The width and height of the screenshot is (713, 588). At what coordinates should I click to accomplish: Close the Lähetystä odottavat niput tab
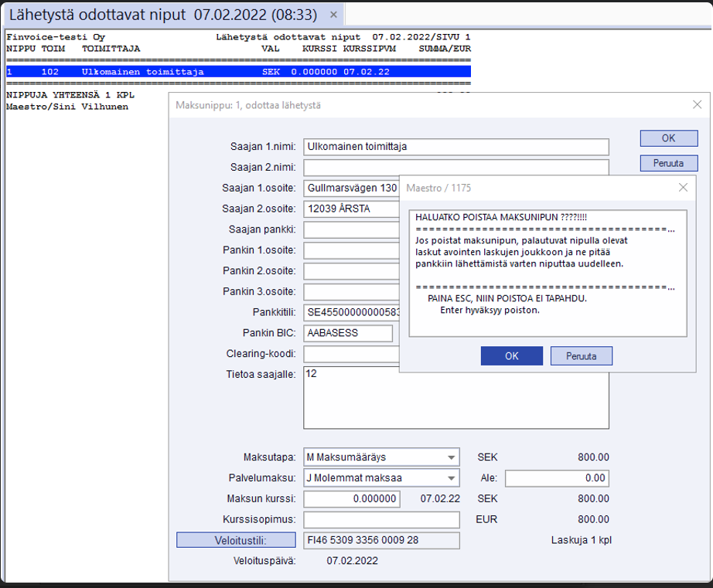333,15
